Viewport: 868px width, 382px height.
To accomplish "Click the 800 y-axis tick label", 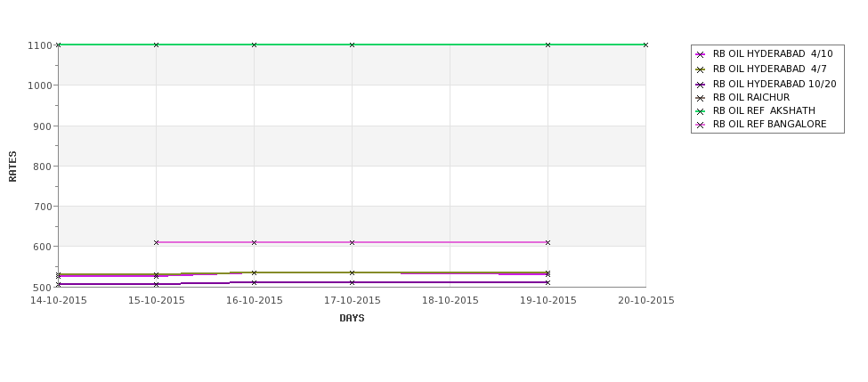I will [42, 167].
